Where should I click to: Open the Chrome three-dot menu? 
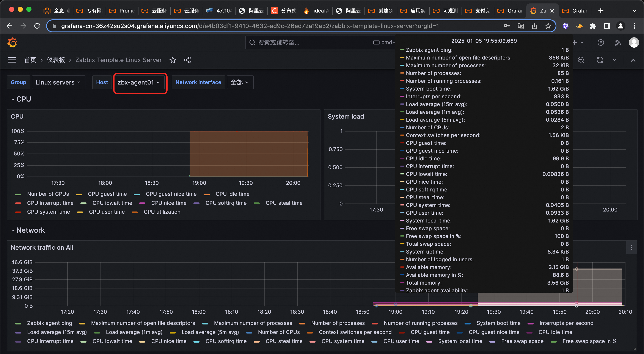click(634, 26)
